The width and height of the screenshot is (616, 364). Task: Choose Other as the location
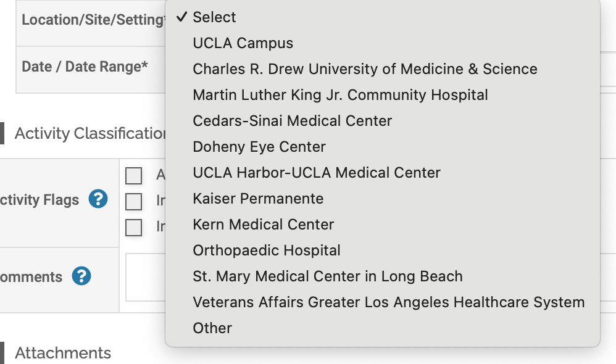coord(212,328)
